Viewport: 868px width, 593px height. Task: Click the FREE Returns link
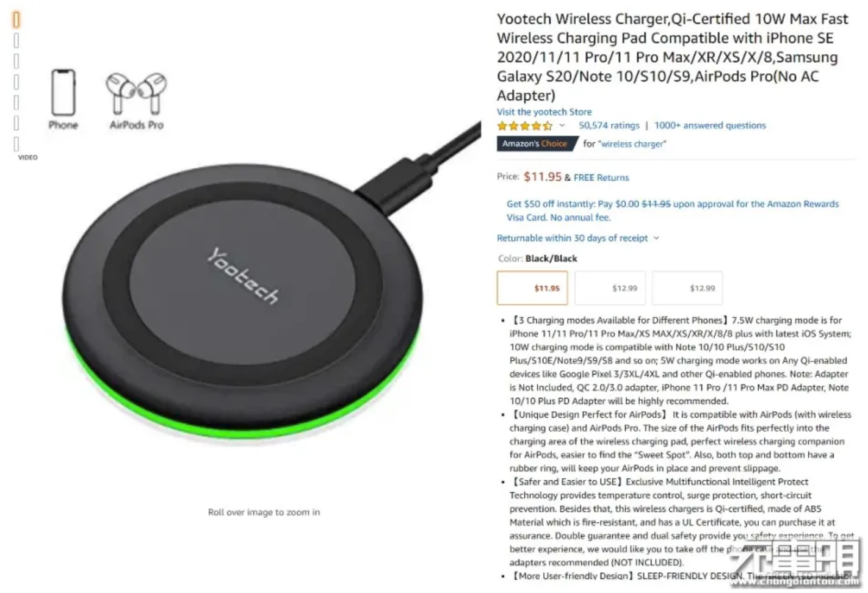coord(601,178)
